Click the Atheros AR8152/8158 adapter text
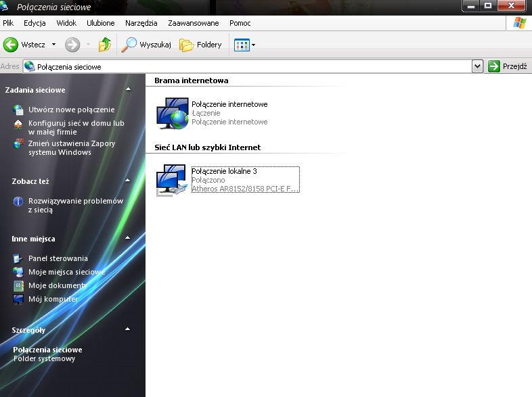Screen dimensions: 532x397 (245, 189)
